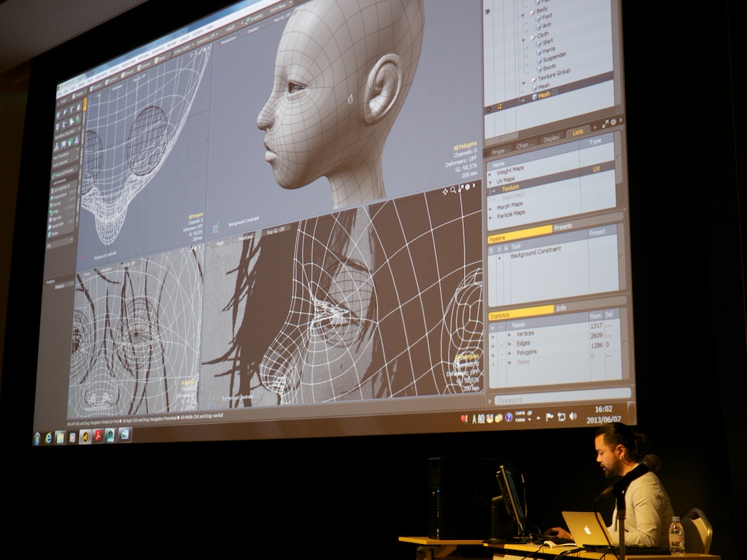Screen dimensions: 747x560
Task: Collapse the UV Maps list
Action: click(x=491, y=182)
